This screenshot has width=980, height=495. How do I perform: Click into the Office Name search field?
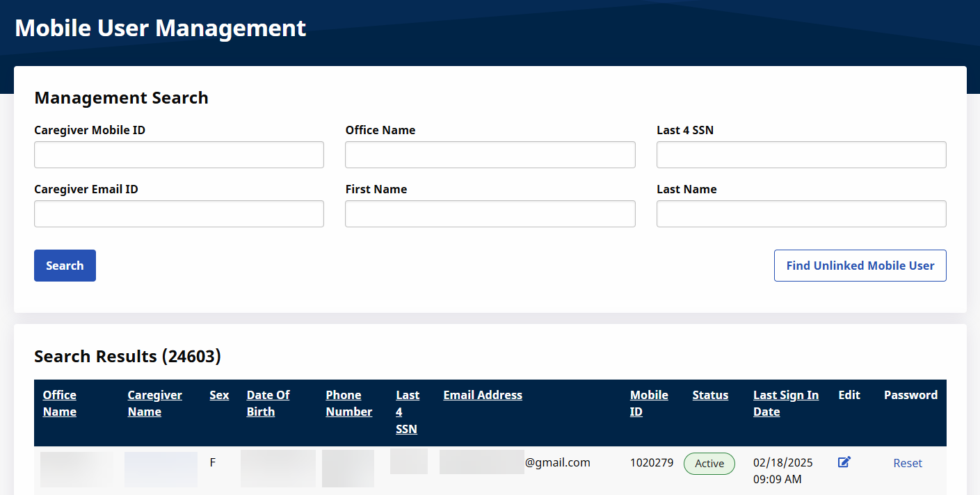490,155
